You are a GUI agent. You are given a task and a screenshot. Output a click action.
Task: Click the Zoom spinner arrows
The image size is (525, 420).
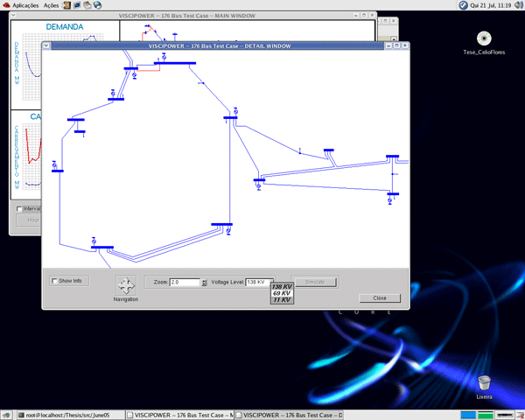coord(204,283)
